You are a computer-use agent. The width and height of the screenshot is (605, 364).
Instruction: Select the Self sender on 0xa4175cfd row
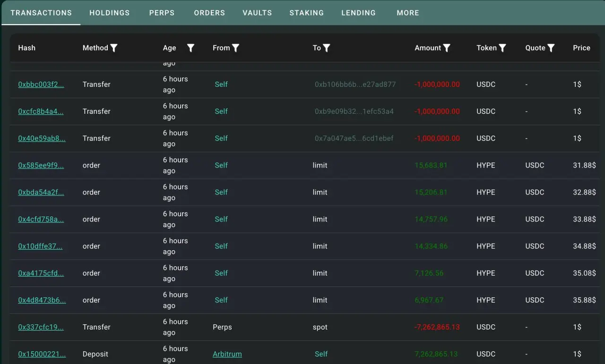coord(221,273)
